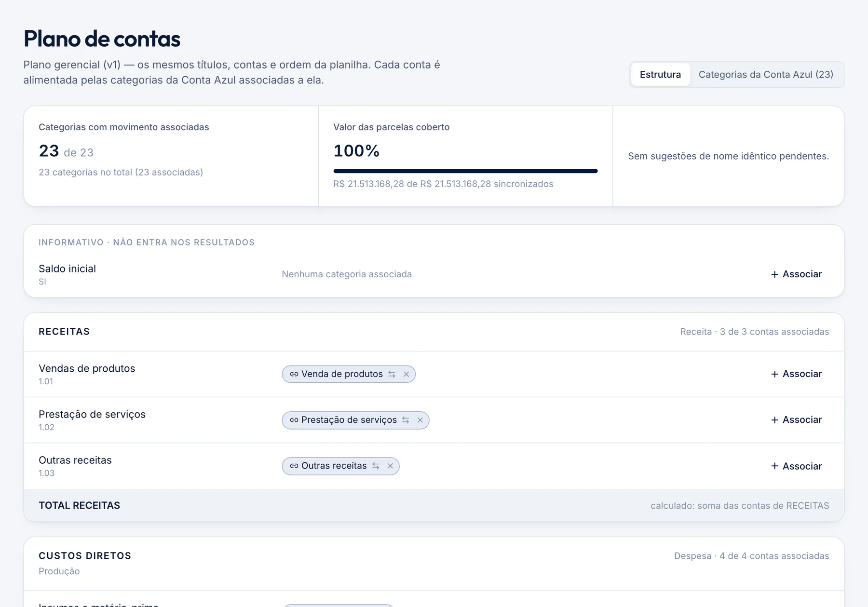Click the 'TOTAL RECEITAS' row label

(79, 505)
